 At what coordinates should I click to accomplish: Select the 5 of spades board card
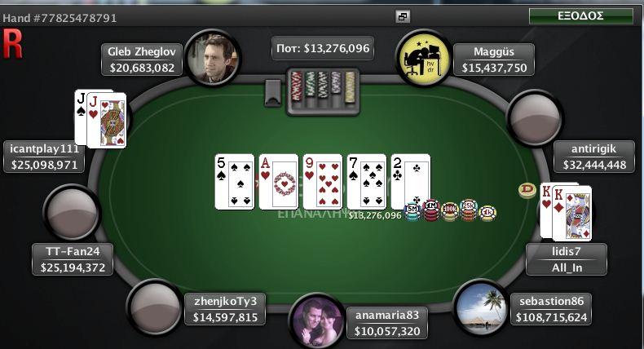(x=235, y=182)
